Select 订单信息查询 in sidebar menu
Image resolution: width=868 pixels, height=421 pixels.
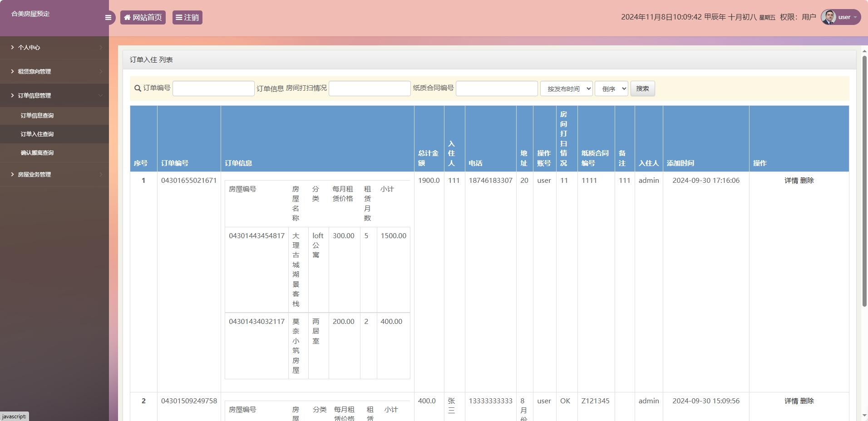tap(38, 115)
